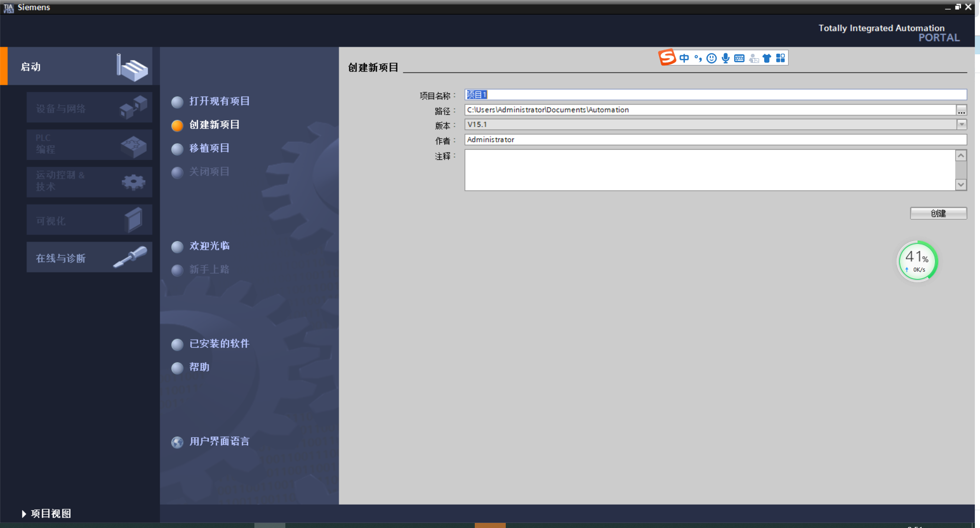The height and width of the screenshot is (528, 980).
Task: Open the 启动 portal tab
Action: 76,66
